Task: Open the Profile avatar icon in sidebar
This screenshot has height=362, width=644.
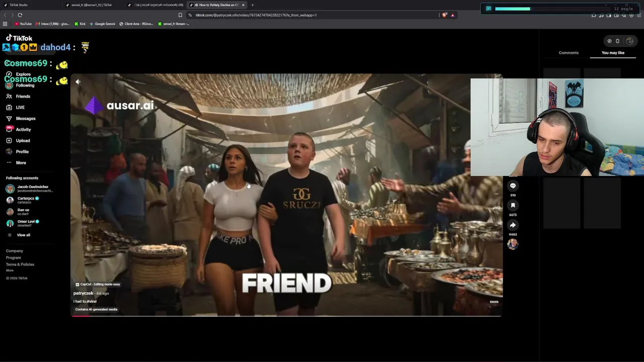Action: (x=9, y=151)
